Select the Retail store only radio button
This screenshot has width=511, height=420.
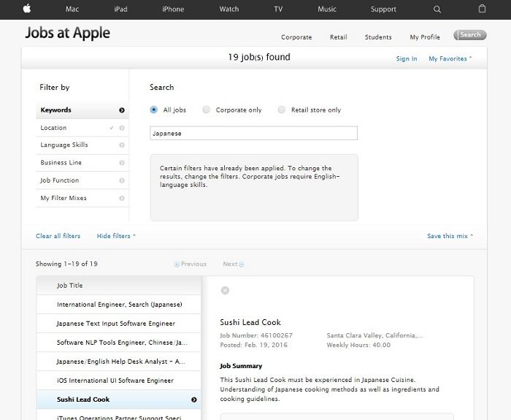click(x=282, y=110)
